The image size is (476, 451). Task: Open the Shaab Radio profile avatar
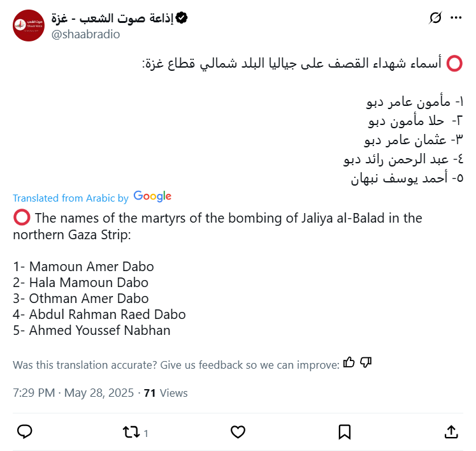29,26
